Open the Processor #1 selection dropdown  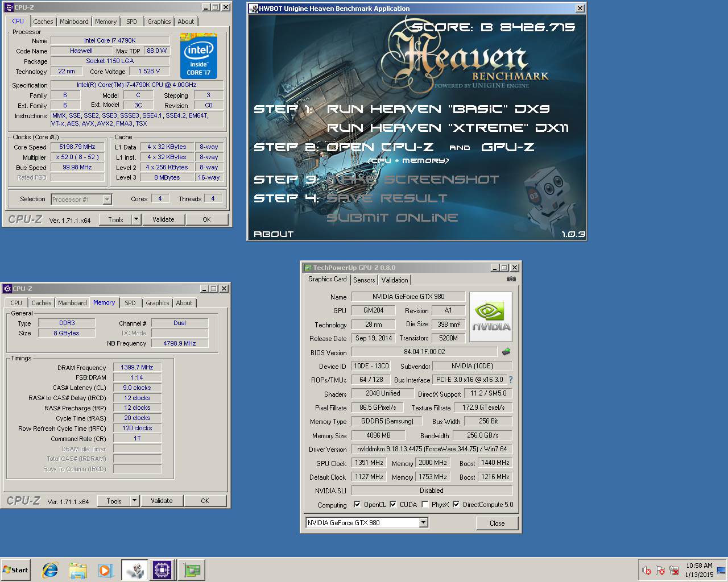click(107, 199)
